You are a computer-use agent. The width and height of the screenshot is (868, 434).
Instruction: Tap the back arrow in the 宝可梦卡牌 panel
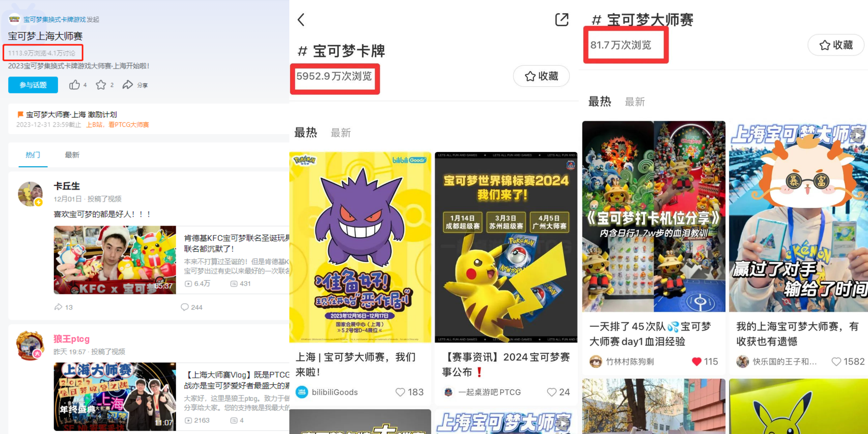click(x=301, y=20)
